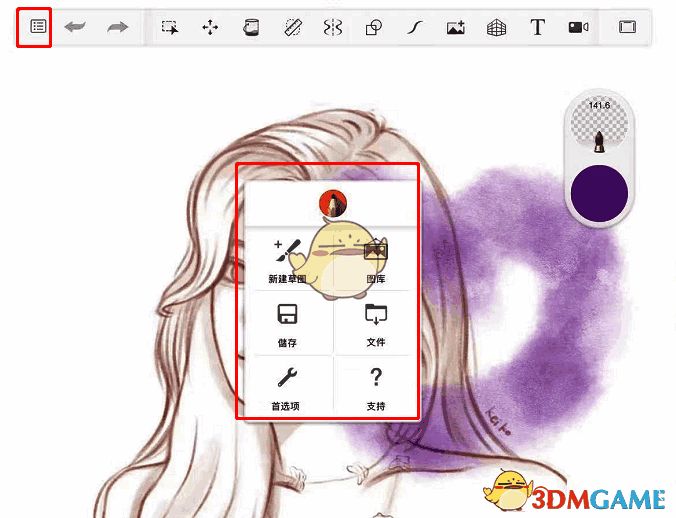Click the SketchBook pencil logo in menu
The height and width of the screenshot is (518, 676).
pyautogui.click(x=333, y=203)
